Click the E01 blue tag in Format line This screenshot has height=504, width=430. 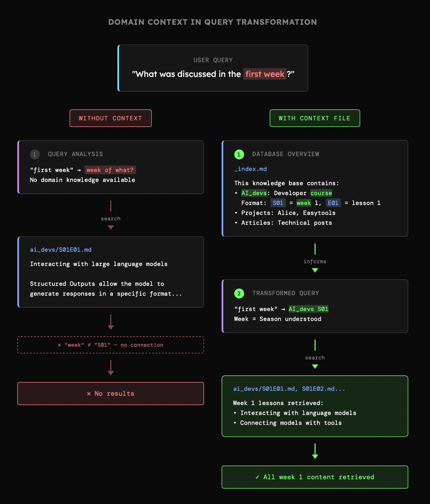(x=333, y=203)
